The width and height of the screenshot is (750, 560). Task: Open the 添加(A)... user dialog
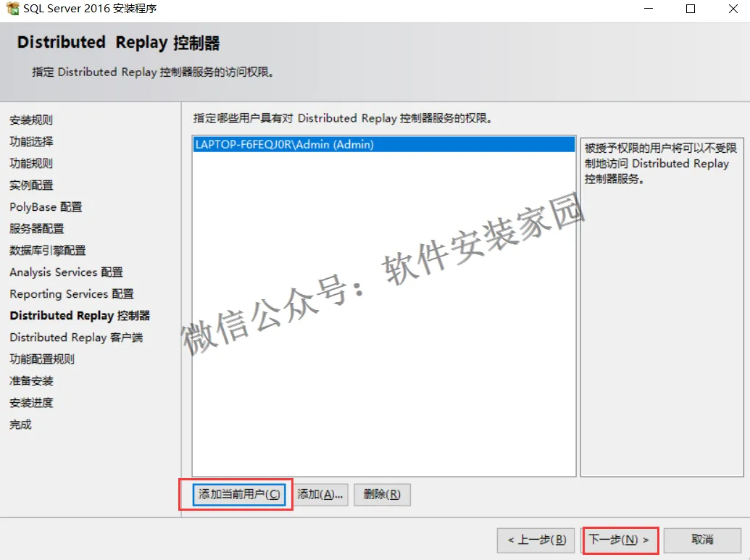tap(320, 495)
